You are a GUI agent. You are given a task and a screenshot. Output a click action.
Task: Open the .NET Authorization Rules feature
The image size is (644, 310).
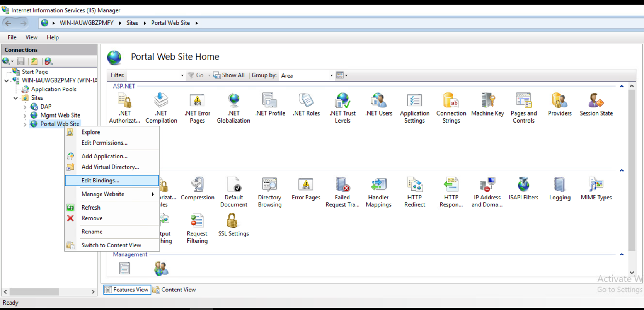[x=124, y=108]
